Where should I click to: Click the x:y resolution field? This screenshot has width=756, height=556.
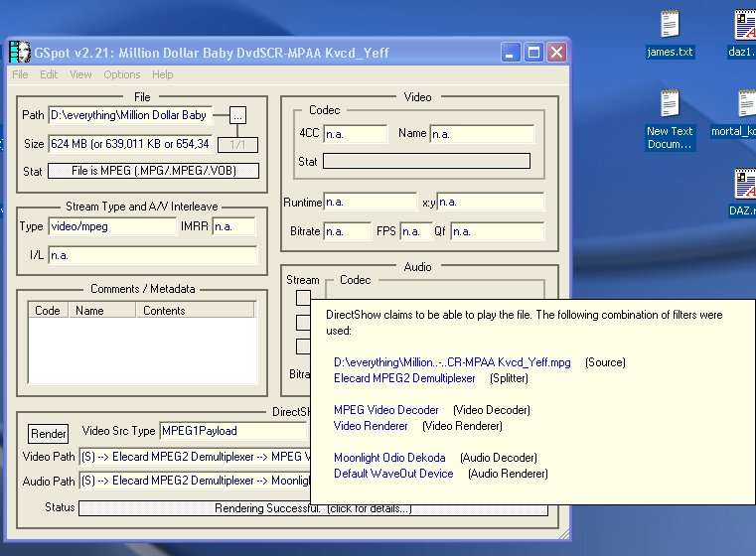[x=491, y=202]
